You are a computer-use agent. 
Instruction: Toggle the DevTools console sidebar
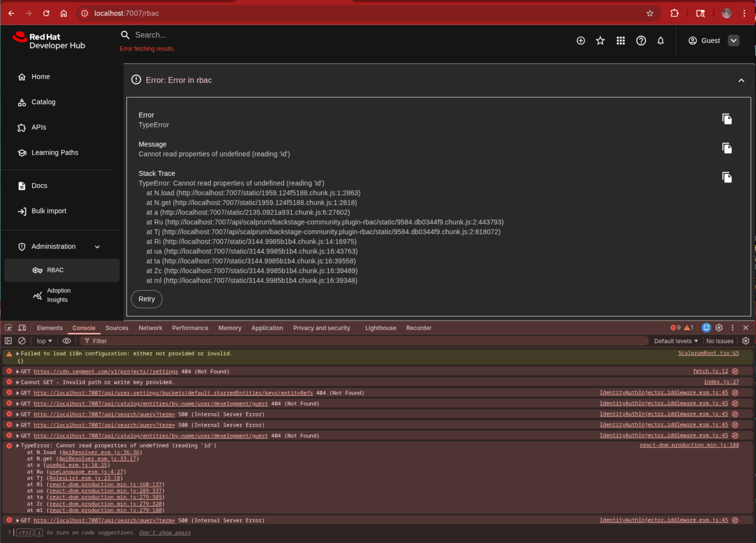(x=8, y=341)
